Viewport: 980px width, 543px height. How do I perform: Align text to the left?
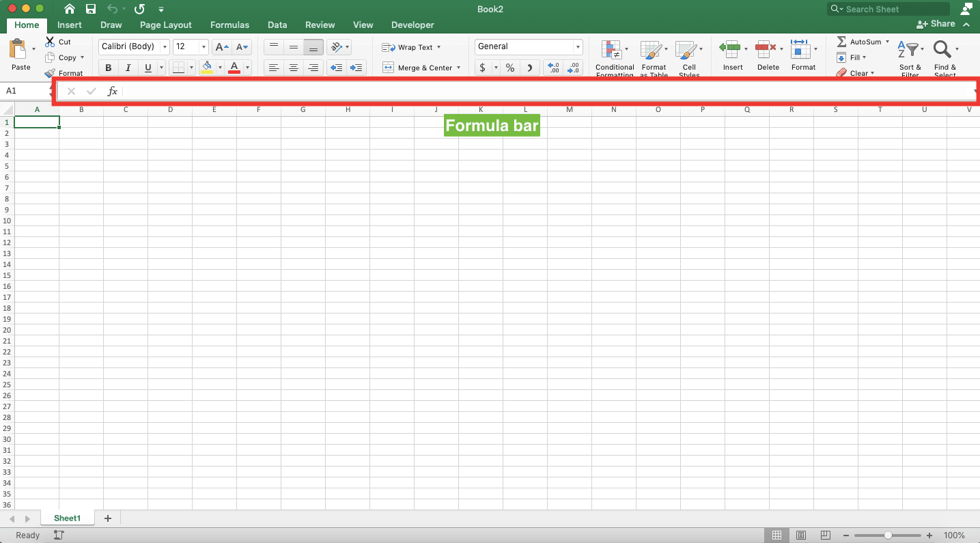click(x=274, y=68)
